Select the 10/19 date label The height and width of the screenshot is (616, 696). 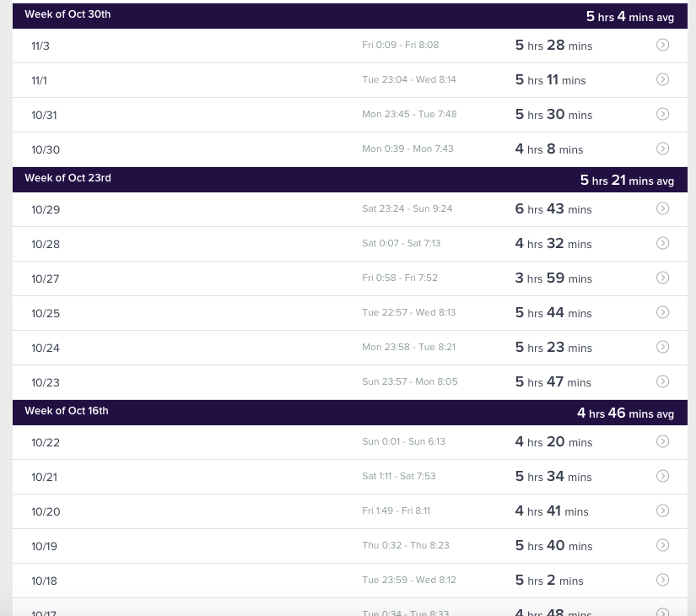click(44, 547)
